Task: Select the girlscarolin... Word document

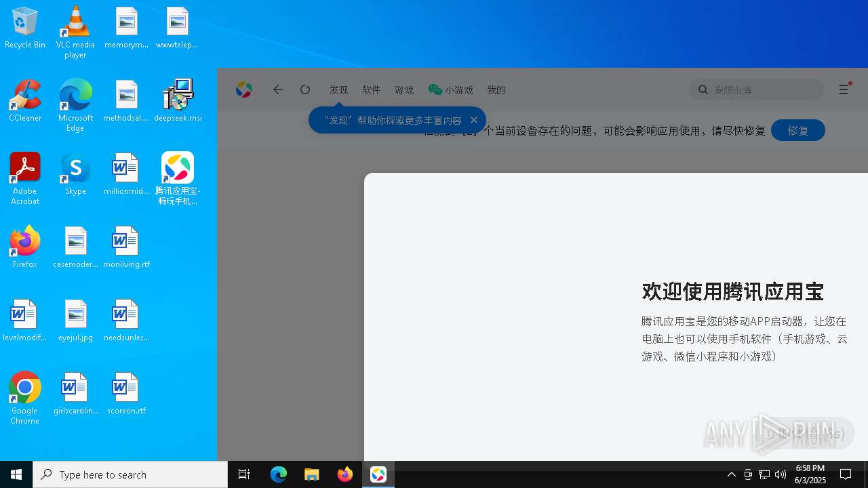Action: tap(75, 393)
